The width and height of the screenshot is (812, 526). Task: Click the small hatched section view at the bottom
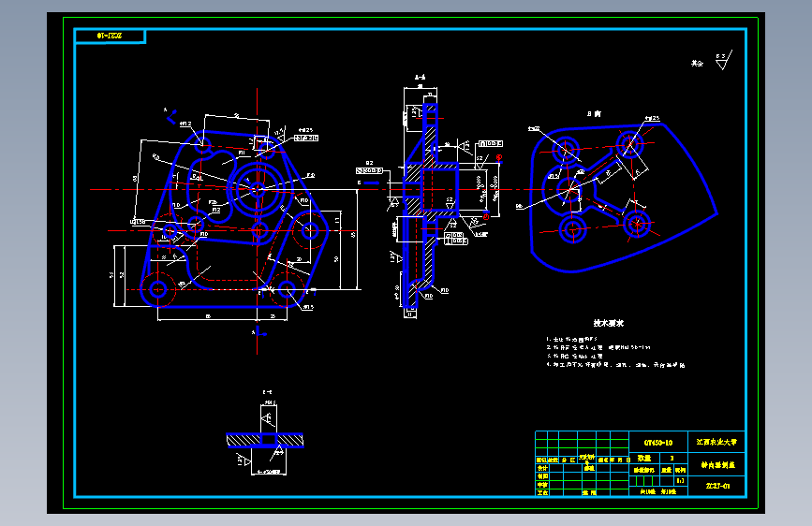pos(265,440)
